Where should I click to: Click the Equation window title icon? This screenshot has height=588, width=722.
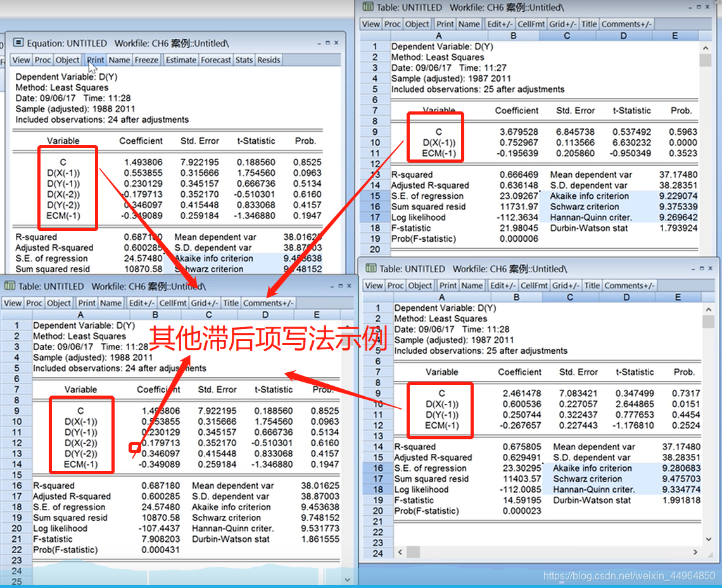pyautogui.click(x=18, y=43)
